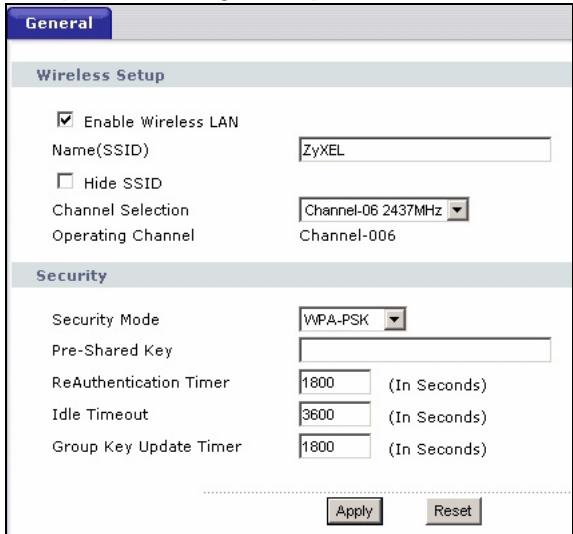Image resolution: width=573 pixels, height=534 pixels.
Task: Open the General tab
Action: click(x=59, y=23)
